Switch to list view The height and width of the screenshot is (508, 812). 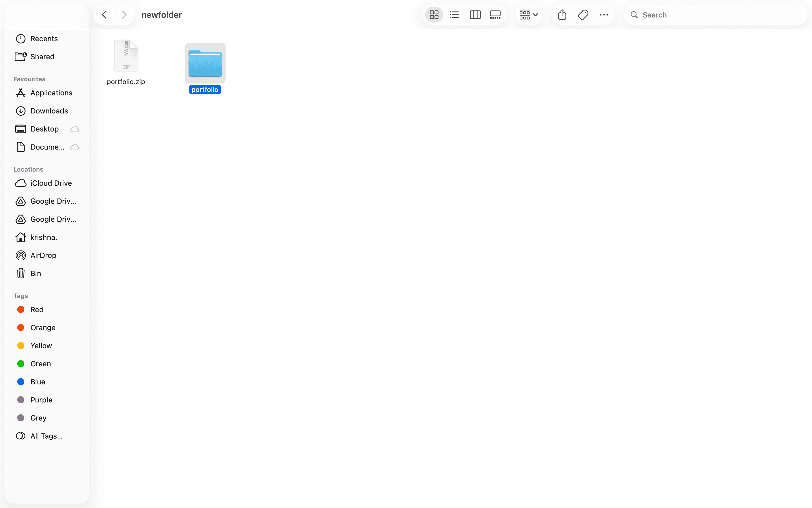point(454,15)
